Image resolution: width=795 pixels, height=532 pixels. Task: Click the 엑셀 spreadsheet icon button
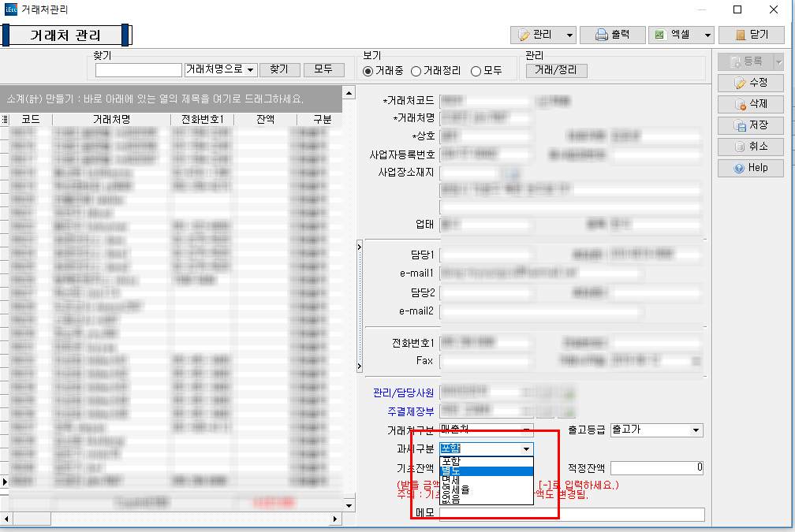click(x=673, y=35)
